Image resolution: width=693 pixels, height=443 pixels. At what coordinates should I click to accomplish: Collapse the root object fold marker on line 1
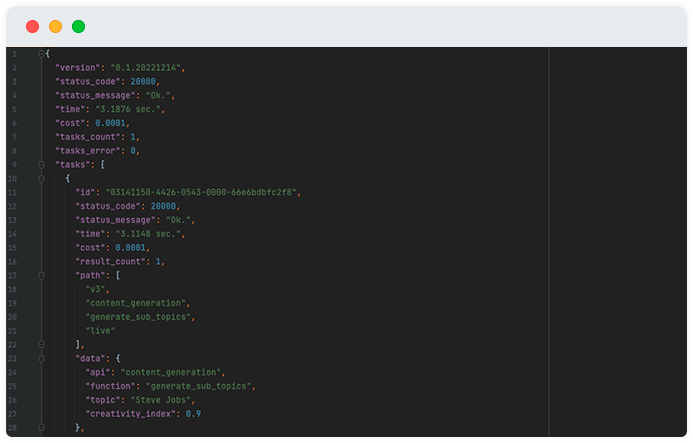41,54
